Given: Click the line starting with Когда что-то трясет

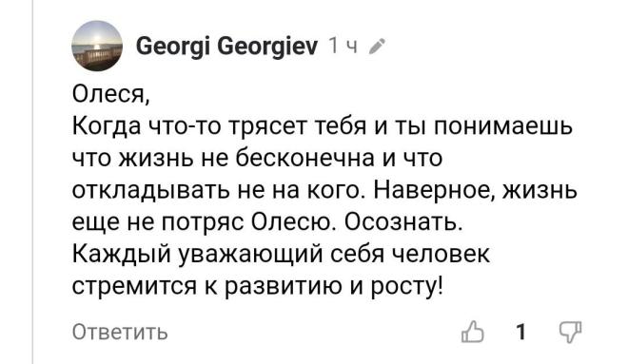Looking at the screenshot, I should tap(323, 126).
